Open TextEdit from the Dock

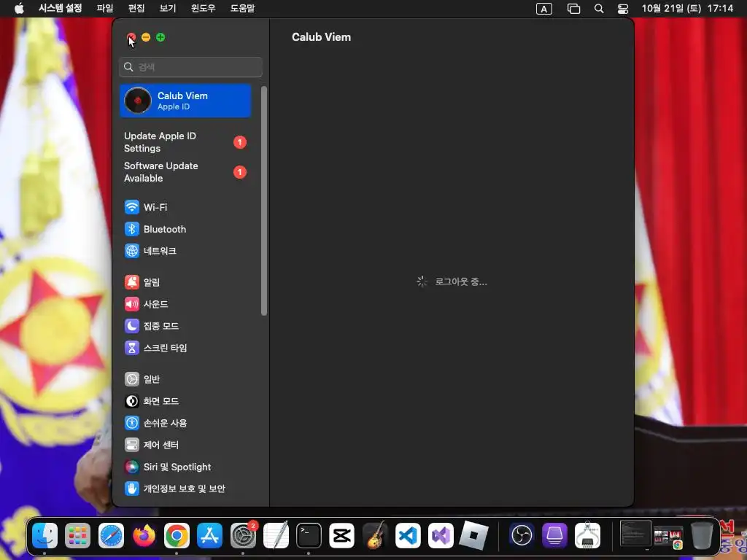276,535
